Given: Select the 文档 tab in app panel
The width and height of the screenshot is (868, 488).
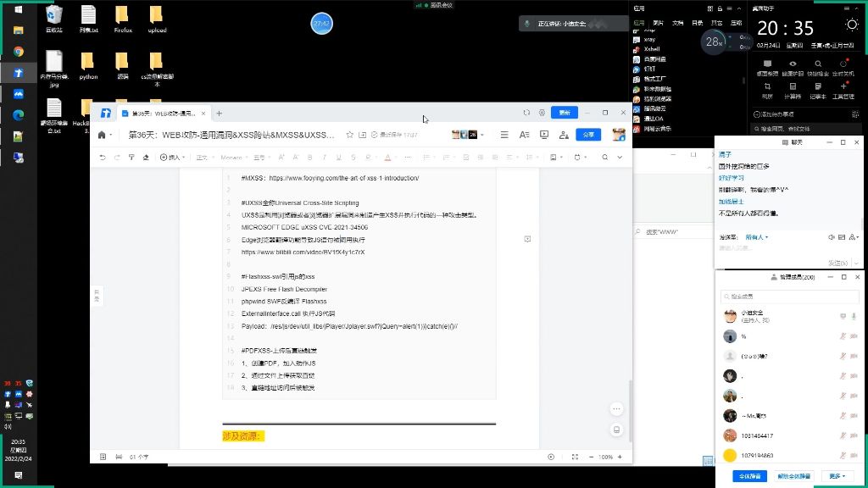Looking at the screenshot, I should pyautogui.click(x=677, y=23).
